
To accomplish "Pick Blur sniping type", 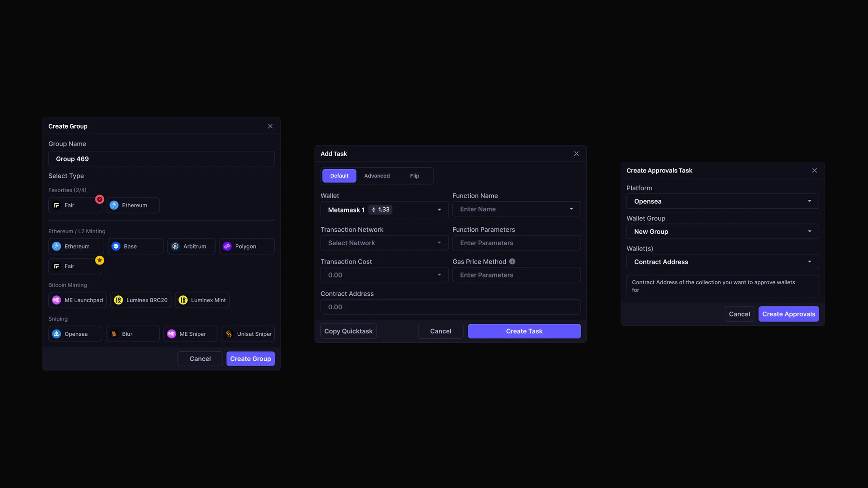I will pos(133,334).
